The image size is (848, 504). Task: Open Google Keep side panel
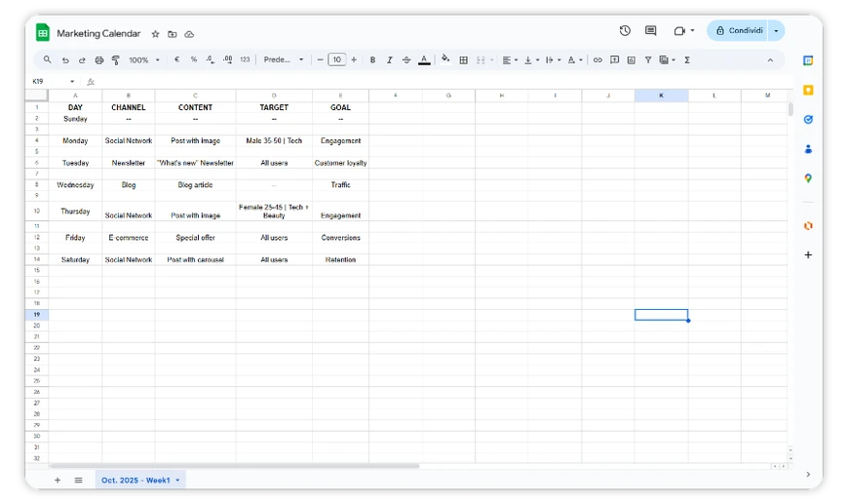[x=808, y=90]
